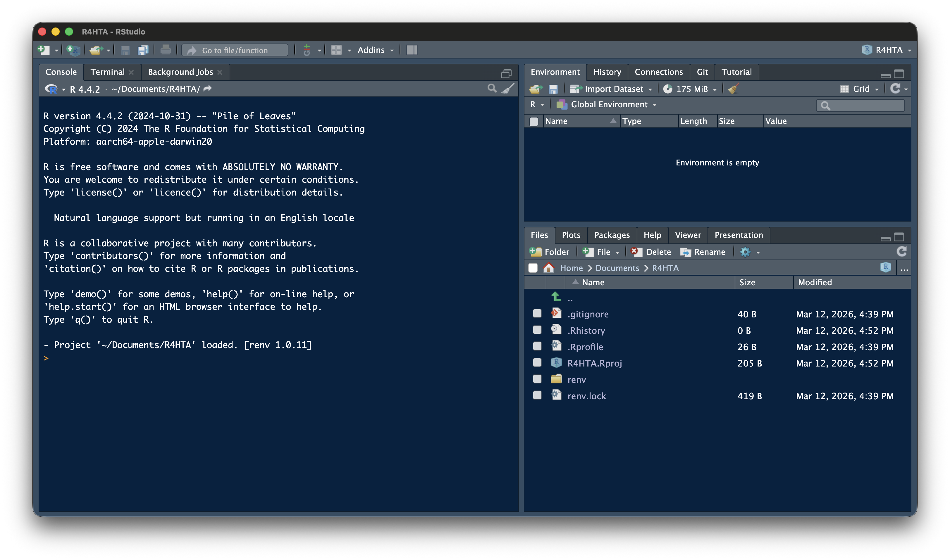Clear console with the broom icon
The height and width of the screenshot is (560, 950).
coord(508,89)
